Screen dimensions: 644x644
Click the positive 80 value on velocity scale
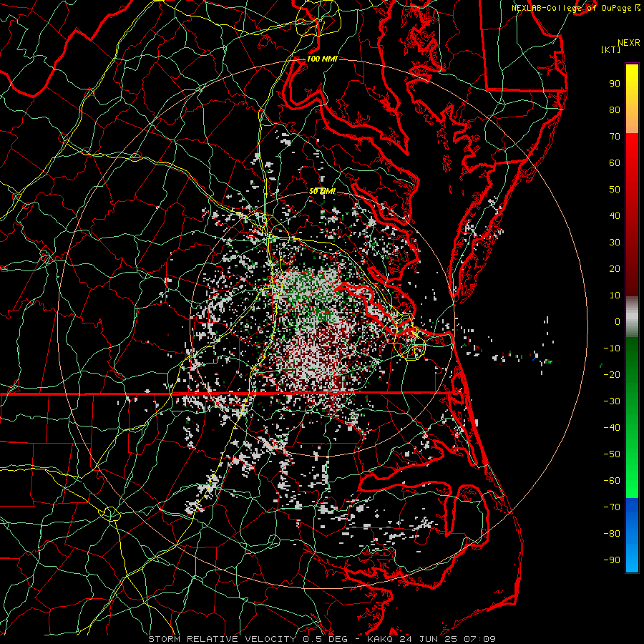click(615, 110)
